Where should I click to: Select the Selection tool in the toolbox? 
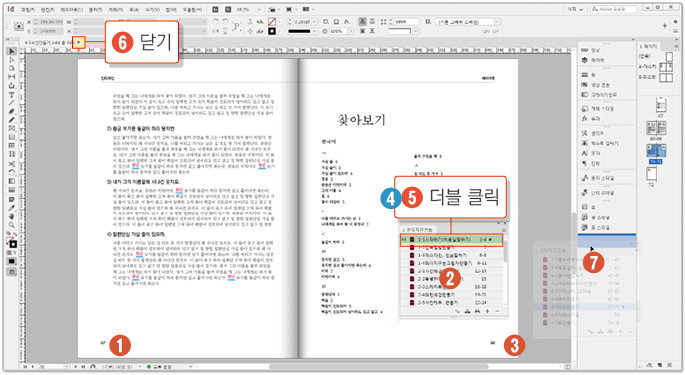12,52
